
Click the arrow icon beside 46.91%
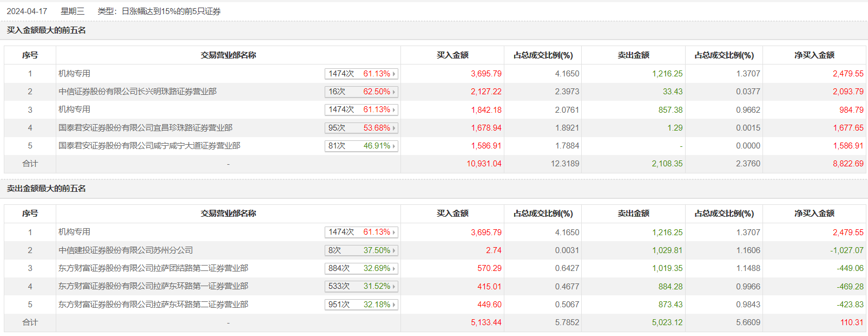click(x=394, y=146)
